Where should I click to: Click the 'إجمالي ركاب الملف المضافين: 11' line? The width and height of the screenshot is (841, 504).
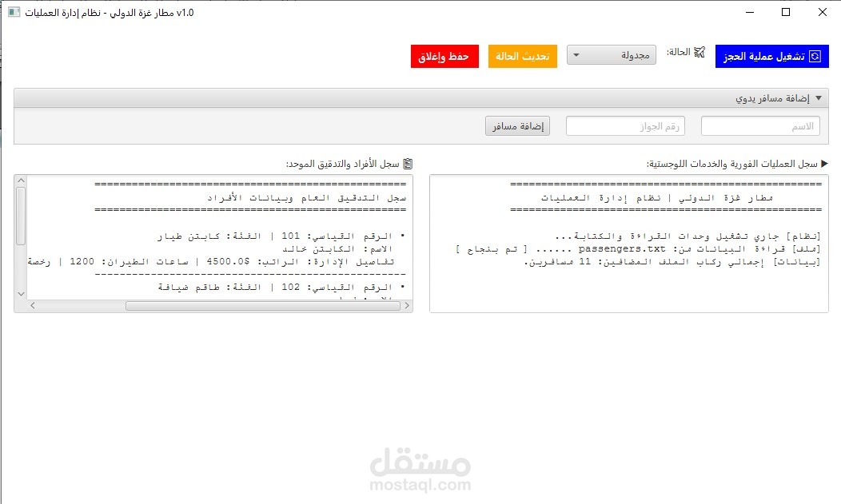click(672, 262)
